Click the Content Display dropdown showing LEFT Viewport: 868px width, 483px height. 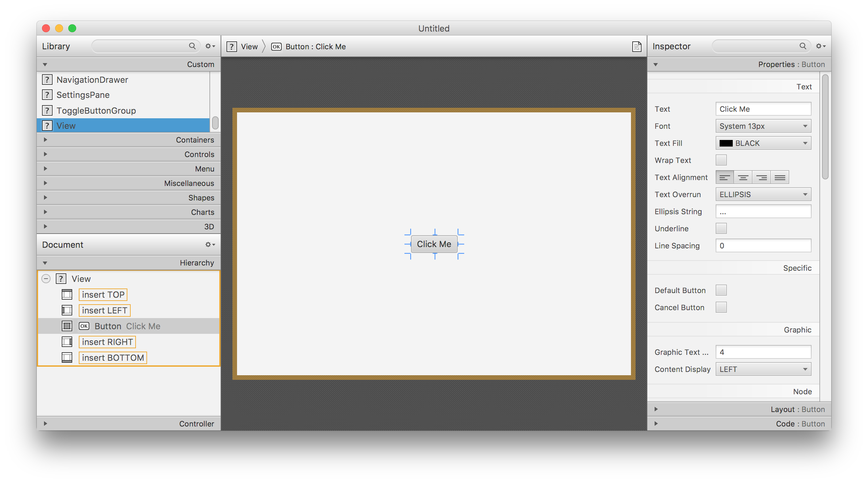(763, 368)
